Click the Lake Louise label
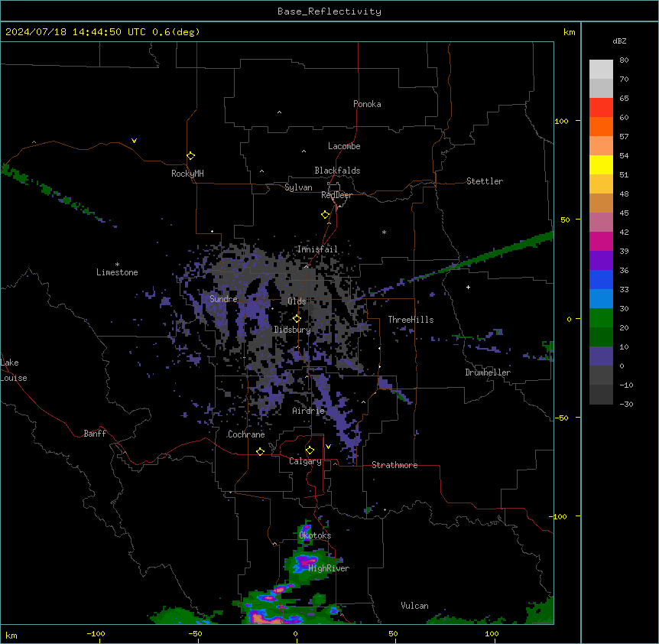Image resolution: width=659 pixels, height=644 pixels. 14,370
